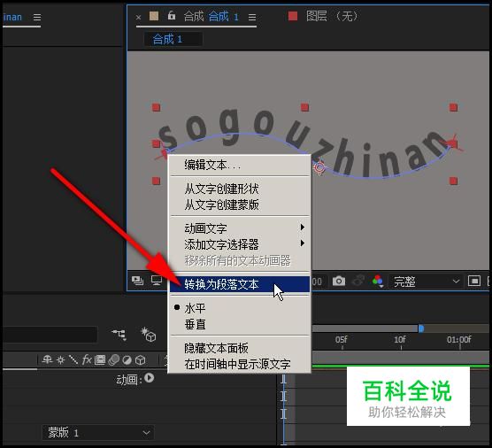This screenshot has width=492, height=448.
Task: Click the 动画 add animator arrow button
Action: click(150, 378)
